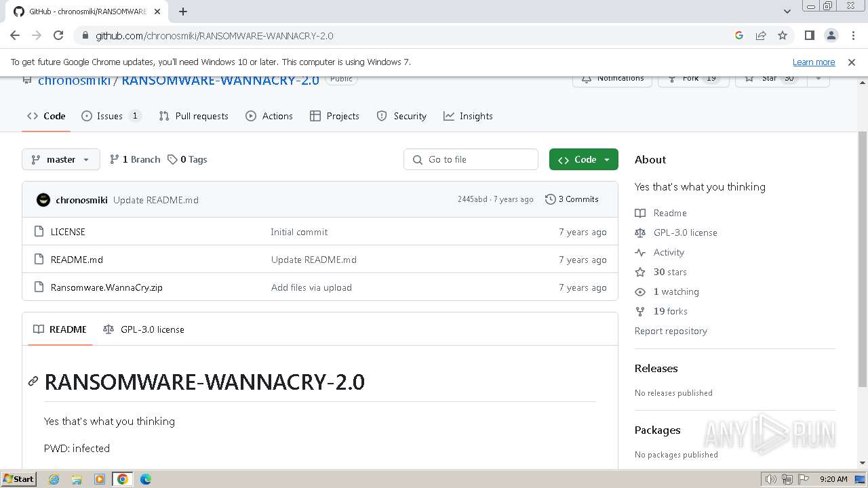Click the chronosmiki avatar in the commit row
Screen dimensions: 868x488
[x=43, y=199]
